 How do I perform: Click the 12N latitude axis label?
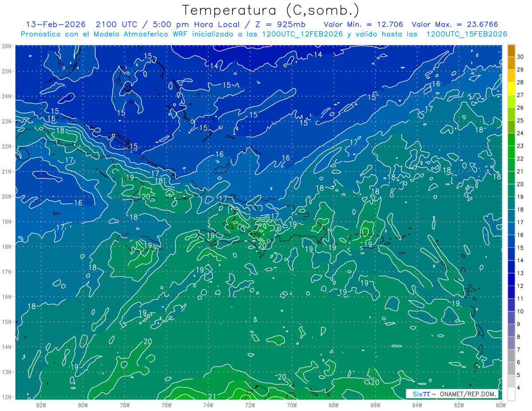(x=7, y=397)
